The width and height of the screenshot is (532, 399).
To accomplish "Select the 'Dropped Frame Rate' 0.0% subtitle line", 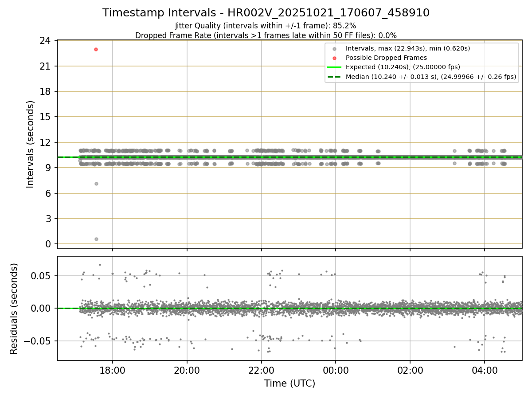I will point(266,35).
